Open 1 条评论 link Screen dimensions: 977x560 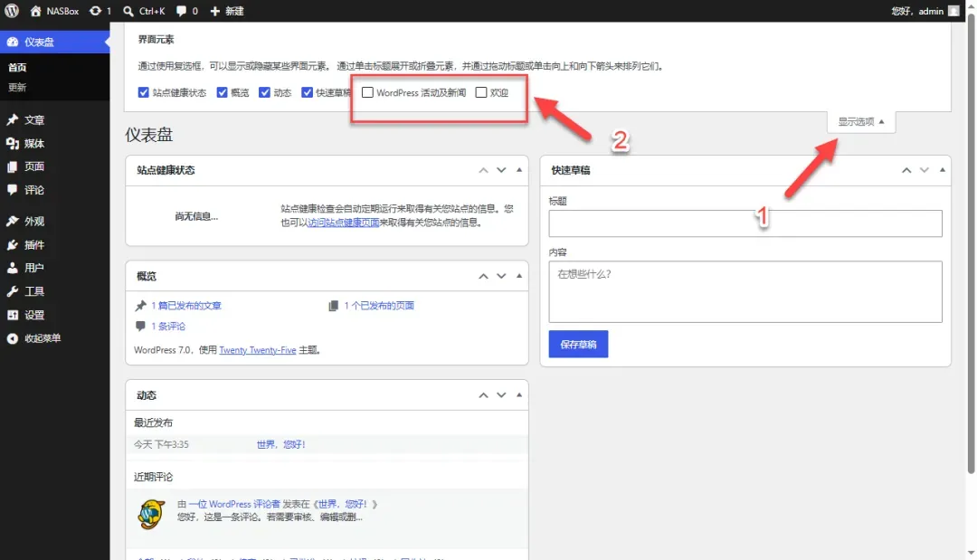[168, 327]
